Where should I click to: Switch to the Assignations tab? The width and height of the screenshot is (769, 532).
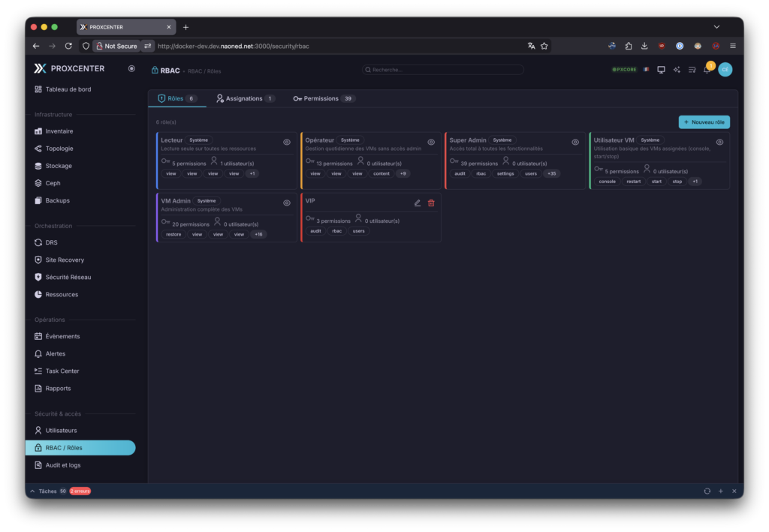pyautogui.click(x=245, y=98)
